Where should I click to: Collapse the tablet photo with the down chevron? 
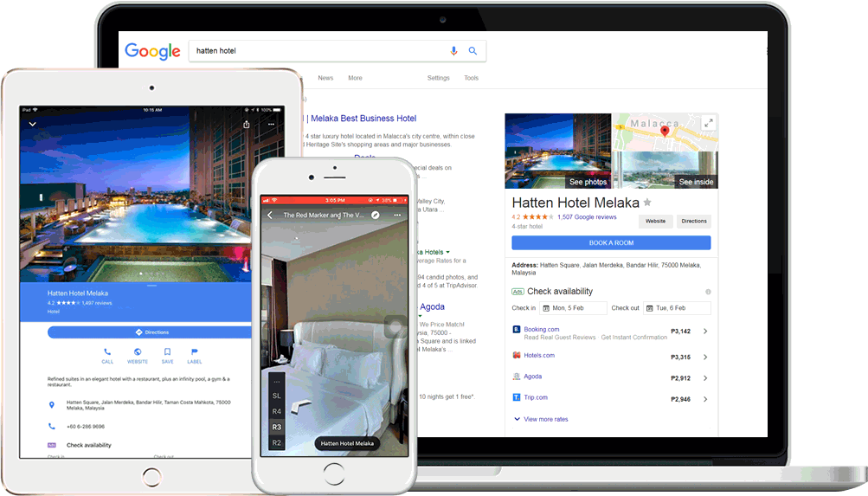coord(33,125)
